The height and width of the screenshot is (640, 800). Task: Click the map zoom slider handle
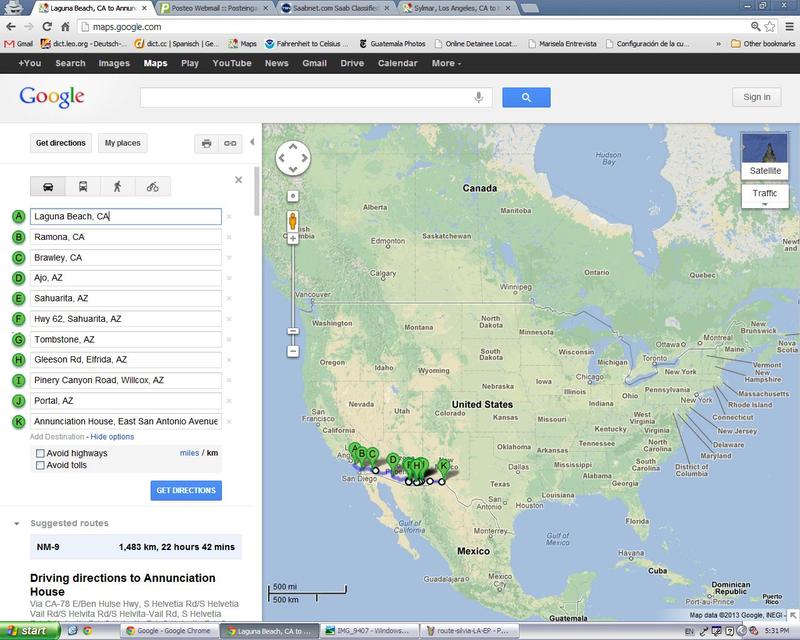(x=293, y=331)
